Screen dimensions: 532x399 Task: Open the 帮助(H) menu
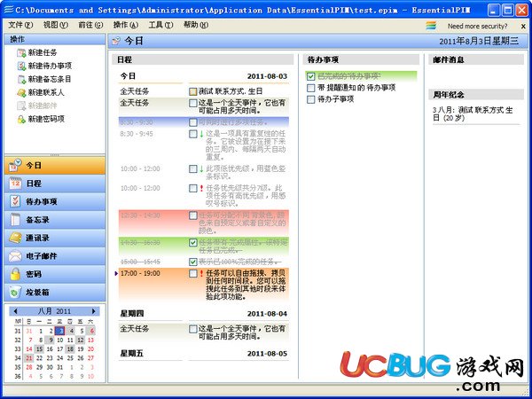[x=196, y=25]
